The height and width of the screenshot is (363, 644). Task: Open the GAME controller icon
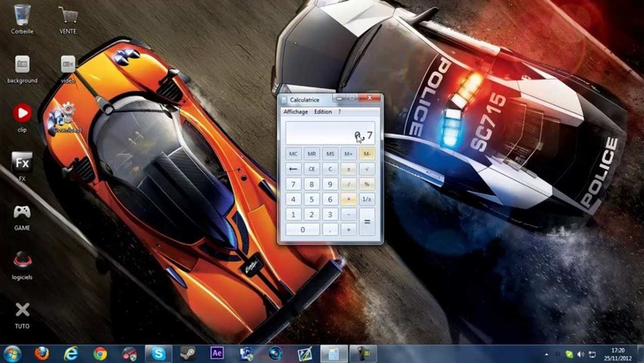coord(22,217)
